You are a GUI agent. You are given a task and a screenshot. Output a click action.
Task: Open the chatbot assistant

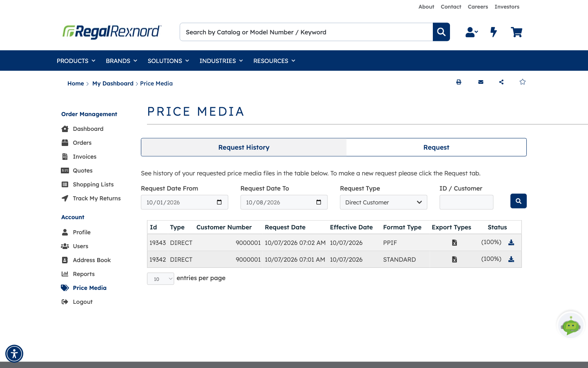tap(571, 325)
